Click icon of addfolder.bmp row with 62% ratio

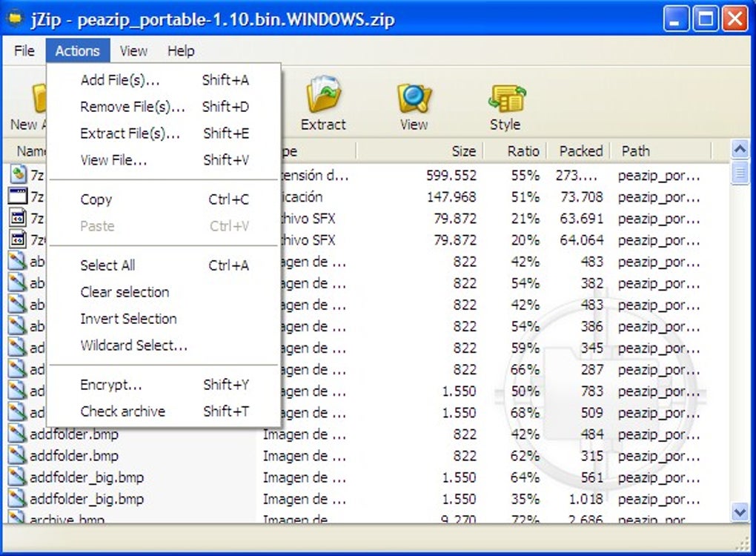17,455
